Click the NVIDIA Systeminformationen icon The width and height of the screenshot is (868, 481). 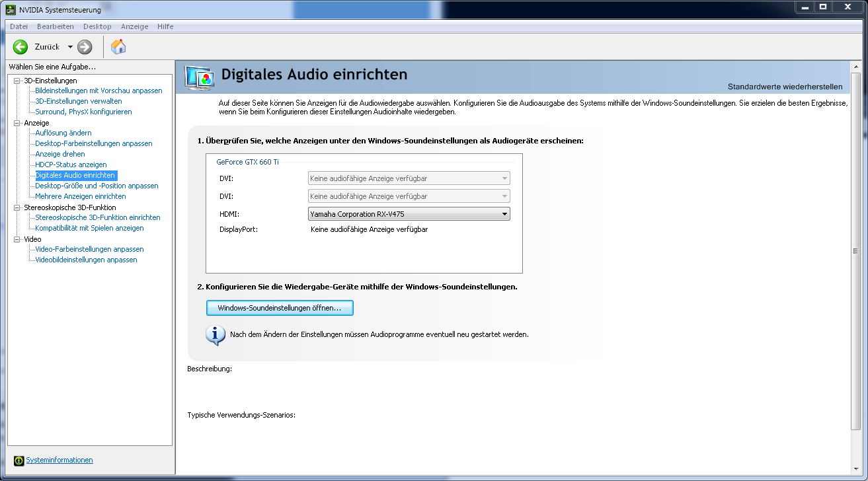[x=19, y=461]
